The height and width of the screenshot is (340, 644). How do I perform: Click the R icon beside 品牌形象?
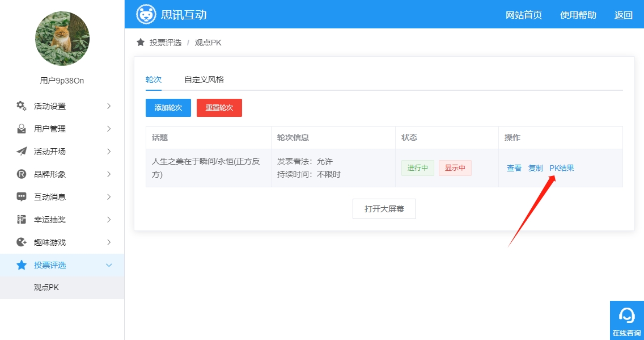coord(22,174)
